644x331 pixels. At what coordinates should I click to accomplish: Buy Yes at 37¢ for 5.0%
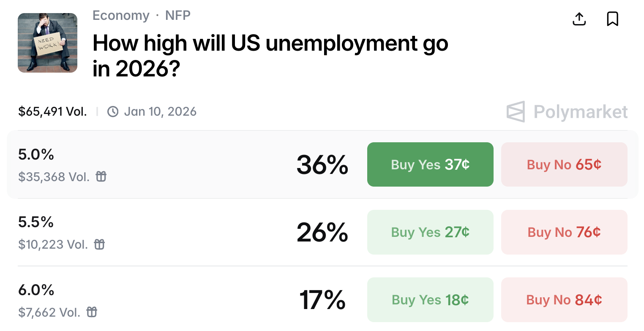(x=430, y=164)
